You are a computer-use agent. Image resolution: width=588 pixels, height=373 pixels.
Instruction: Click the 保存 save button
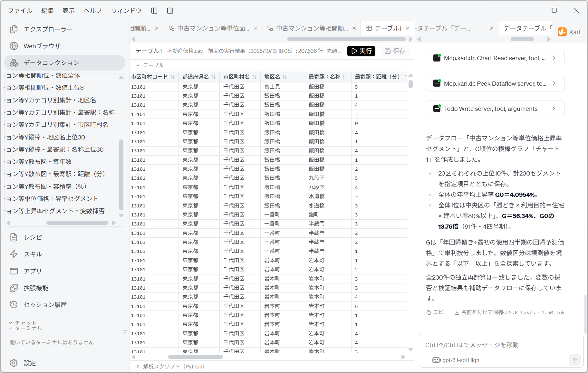(x=395, y=51)
